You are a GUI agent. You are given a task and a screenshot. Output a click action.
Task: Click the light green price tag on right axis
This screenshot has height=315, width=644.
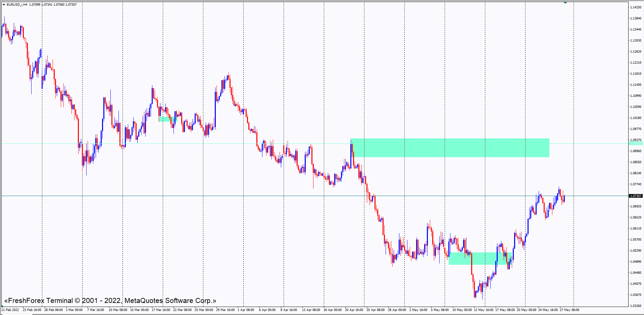(635, 143)
